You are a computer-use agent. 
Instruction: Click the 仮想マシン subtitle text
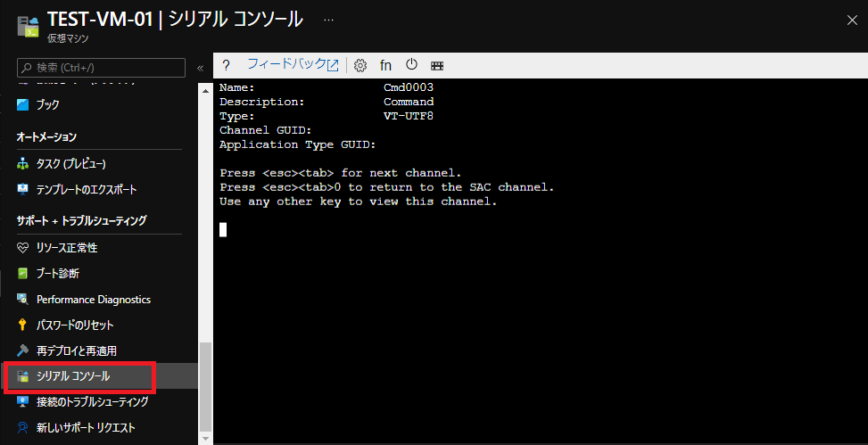click(x=68, y=38)
